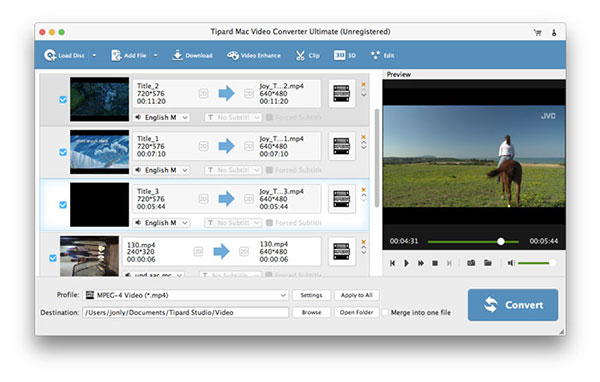Play the preview video
This screenshot has width=600, height=382.
[x=406, y=263]
